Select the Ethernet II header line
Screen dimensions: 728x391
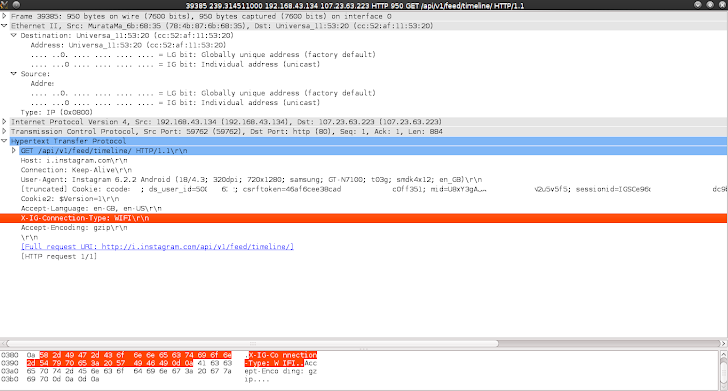pyautogui.click(x=222, y=26)
